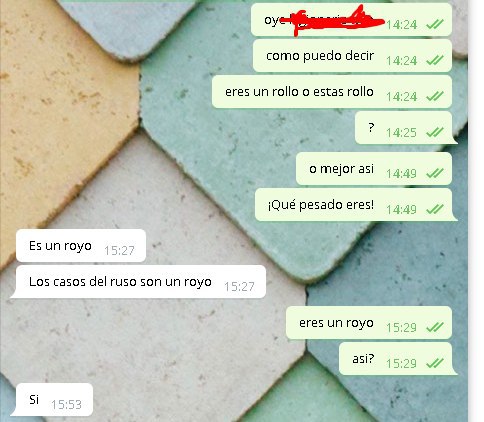Click the sent 'eres un royo' bubble text
Viewport: 484px width, 422px height.
coord(336,323)
